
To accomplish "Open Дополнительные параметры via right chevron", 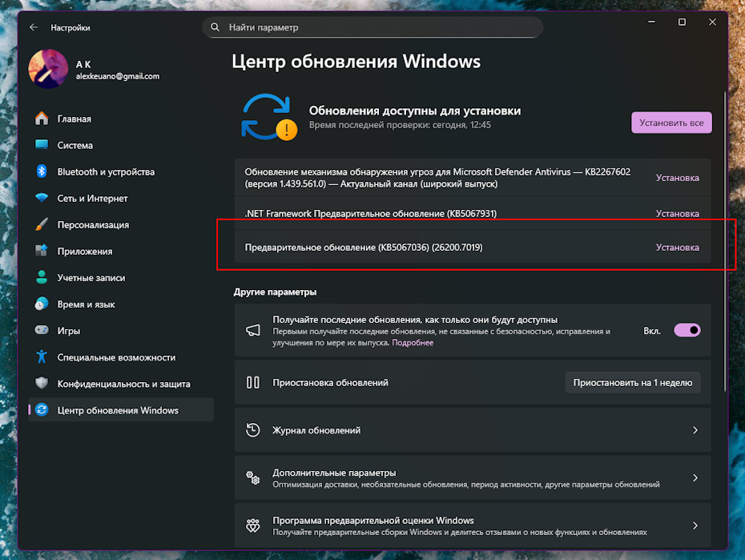I will 695,478.
